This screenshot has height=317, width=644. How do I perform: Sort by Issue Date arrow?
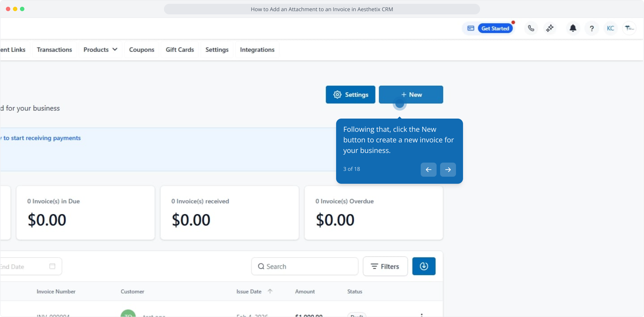point(270,291)
